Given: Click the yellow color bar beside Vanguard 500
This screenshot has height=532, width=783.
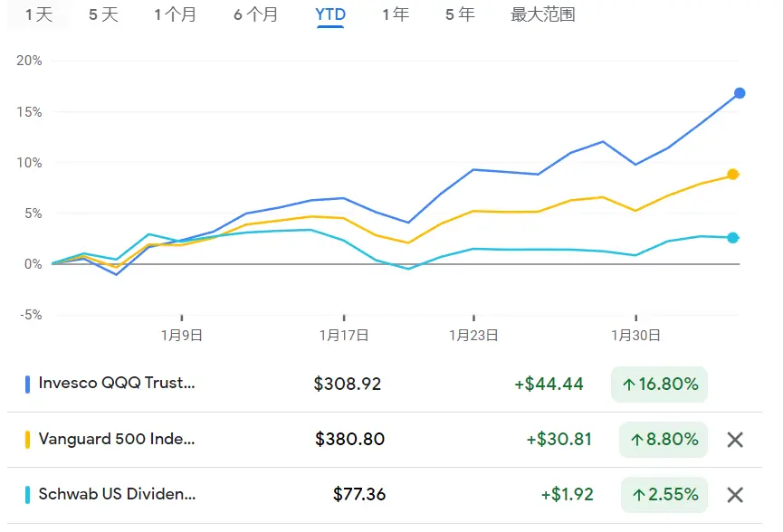Looking at the screenshot, I should pyautogui.click(x=27, y=440).
